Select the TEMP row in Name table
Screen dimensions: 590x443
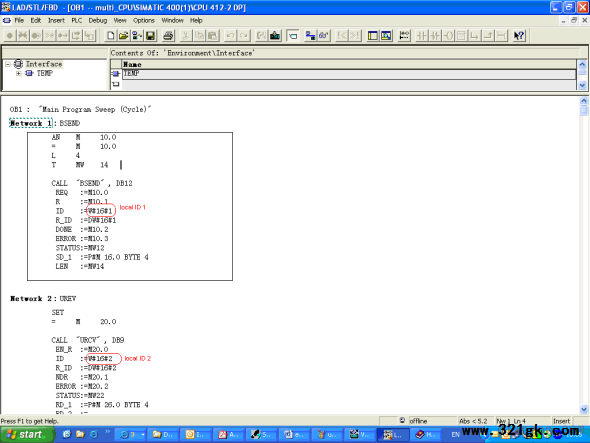tap(349, 74)
